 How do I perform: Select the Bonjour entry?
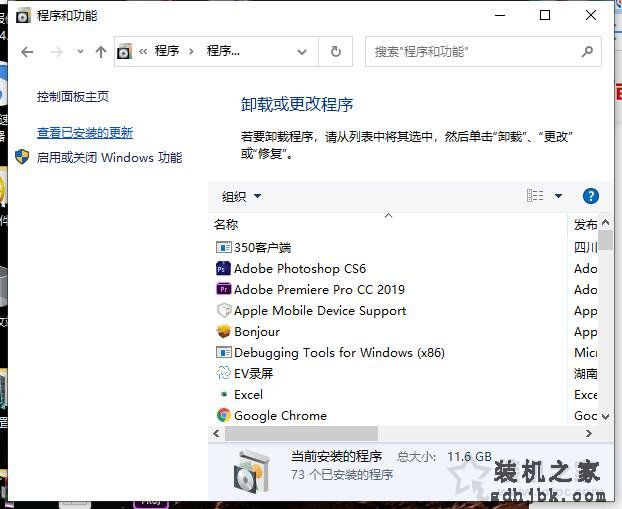pos(257,332)
